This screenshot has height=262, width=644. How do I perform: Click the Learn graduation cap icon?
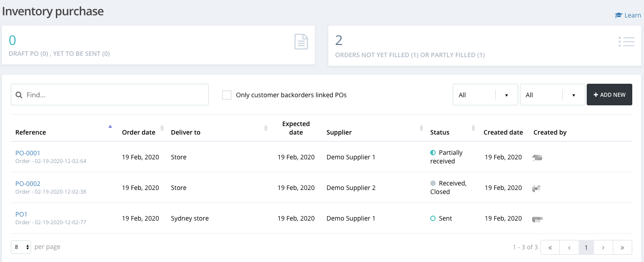[x=618, y=15]
